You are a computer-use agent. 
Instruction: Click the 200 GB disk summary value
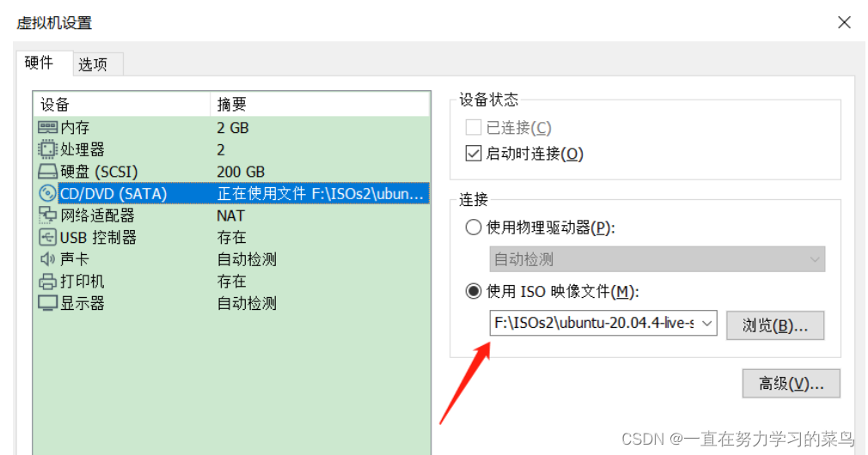(241, 172)
